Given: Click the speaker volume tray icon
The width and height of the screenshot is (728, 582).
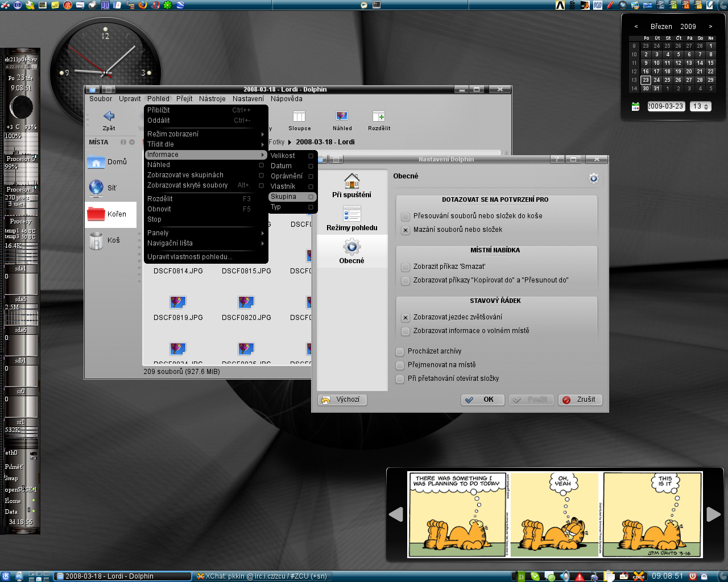Looking at the screenshot, I should (565, 576).
